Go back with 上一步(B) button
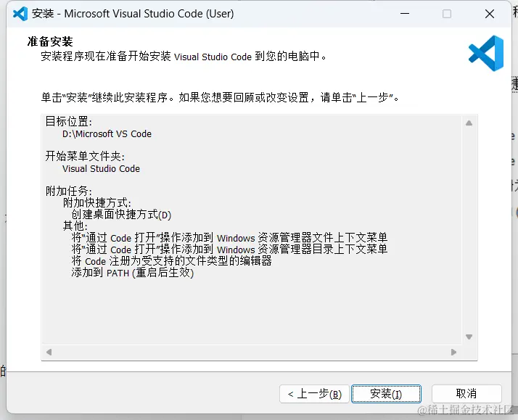Viewport: 518px width, 420px height. (314, 394)
